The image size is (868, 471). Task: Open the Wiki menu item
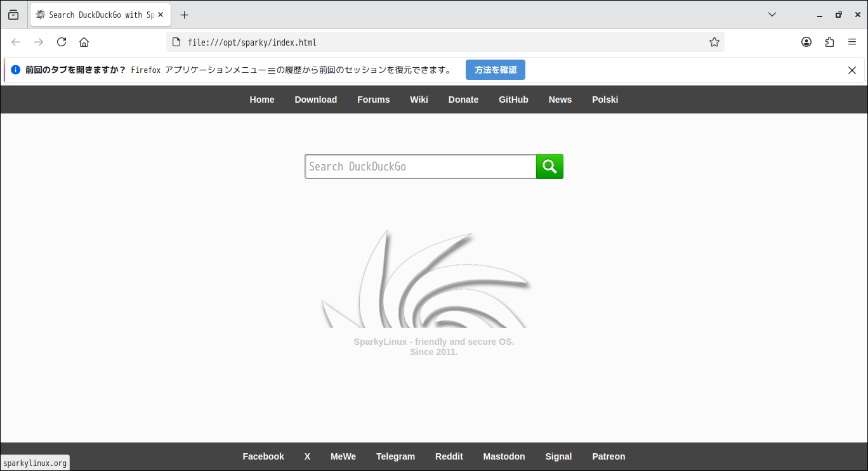tap(419, 100)
